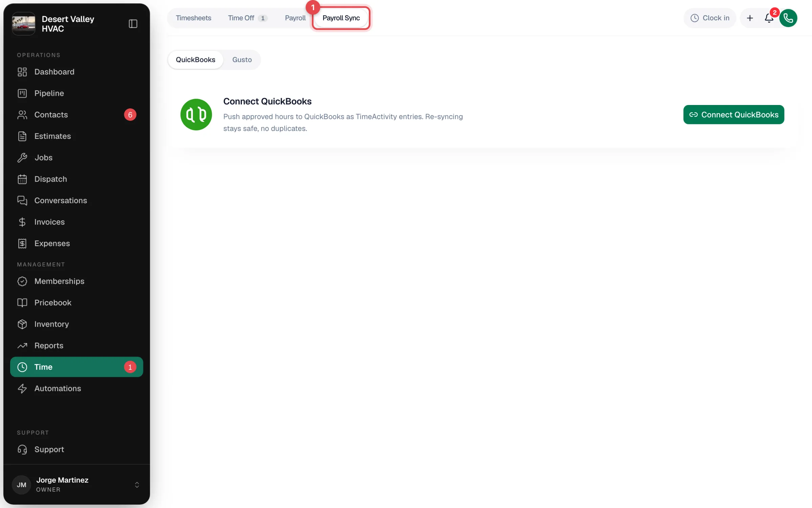Open Invoices dollar sign icon
Image resolution: width=812 pixels, height=508 pixels.
point(22,222)
